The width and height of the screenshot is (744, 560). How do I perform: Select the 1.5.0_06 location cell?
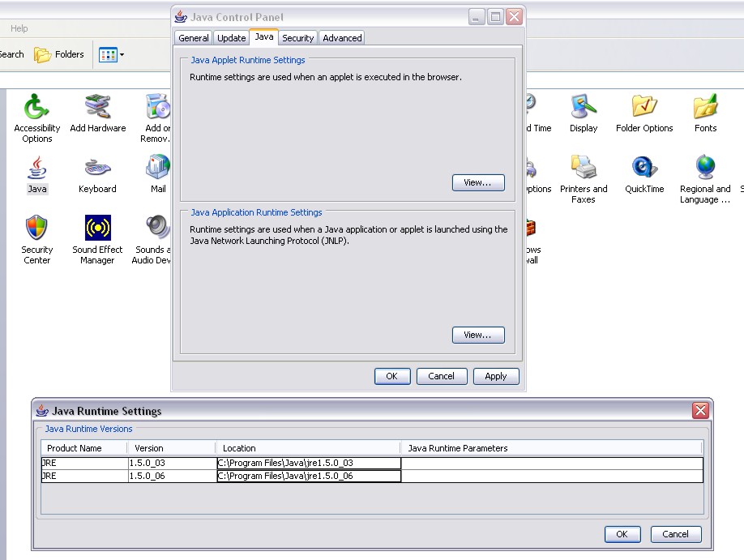(x=308, y=477)
